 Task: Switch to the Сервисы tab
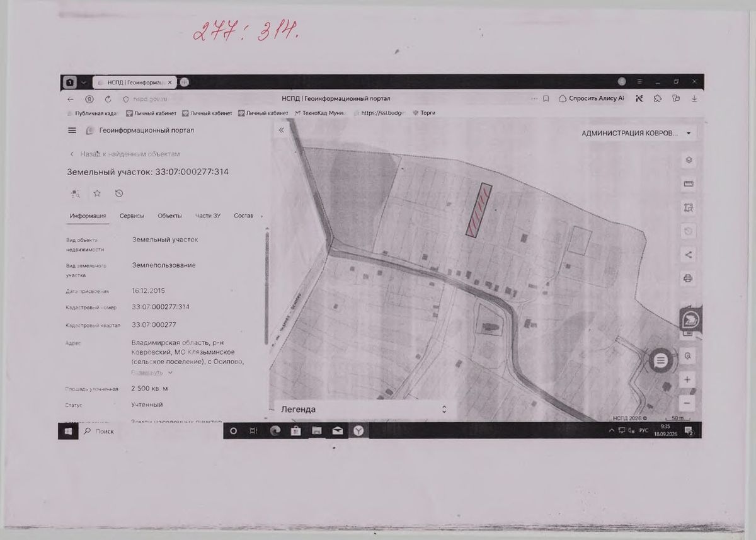(x=132, y=215)
